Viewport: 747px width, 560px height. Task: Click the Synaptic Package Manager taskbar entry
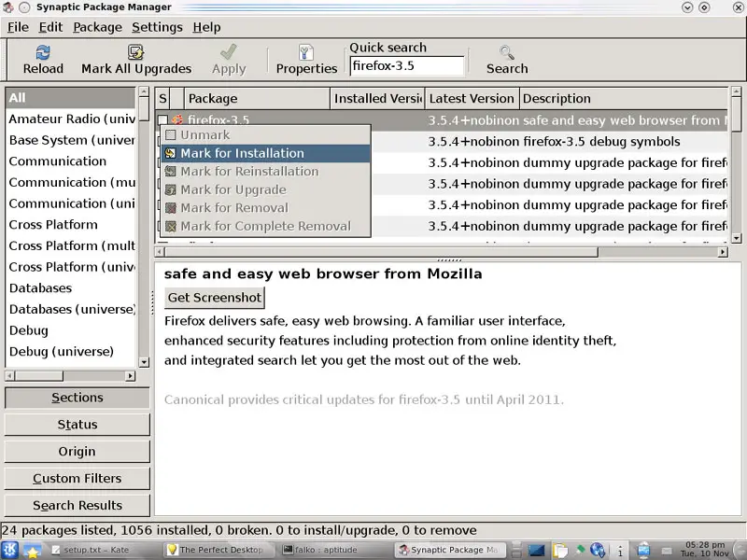(x=448, y=550)
